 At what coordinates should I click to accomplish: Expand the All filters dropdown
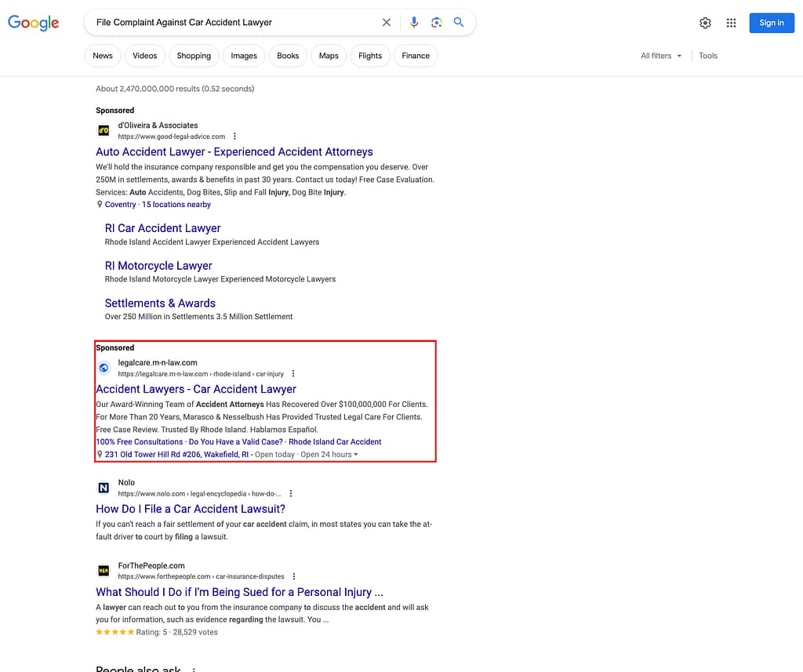pyautogui.click(x=661, y=56)
